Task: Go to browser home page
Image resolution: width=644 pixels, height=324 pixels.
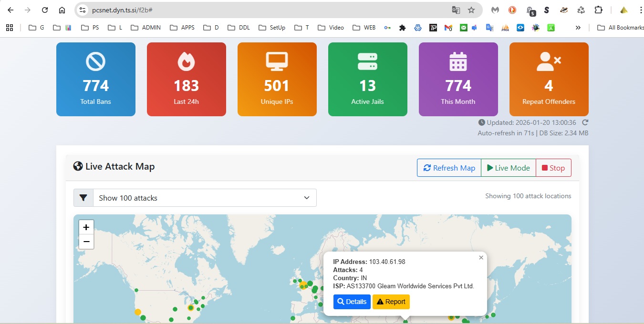Action: coord(62,10)
